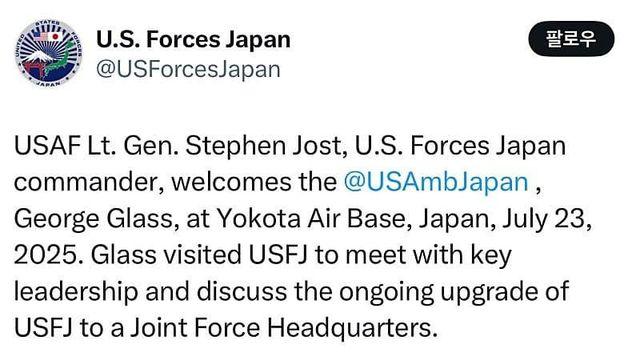Click 'Joint Force' in the last line

196,328
